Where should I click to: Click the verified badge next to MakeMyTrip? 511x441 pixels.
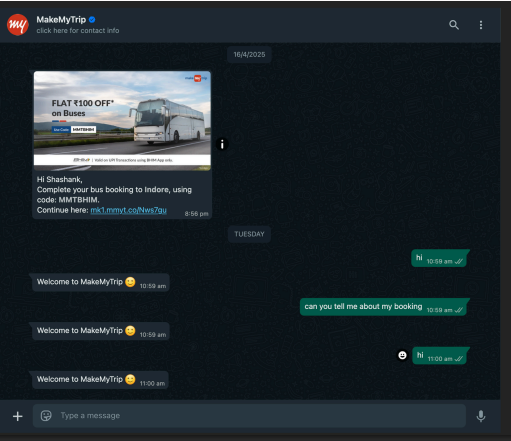point(92,20)
